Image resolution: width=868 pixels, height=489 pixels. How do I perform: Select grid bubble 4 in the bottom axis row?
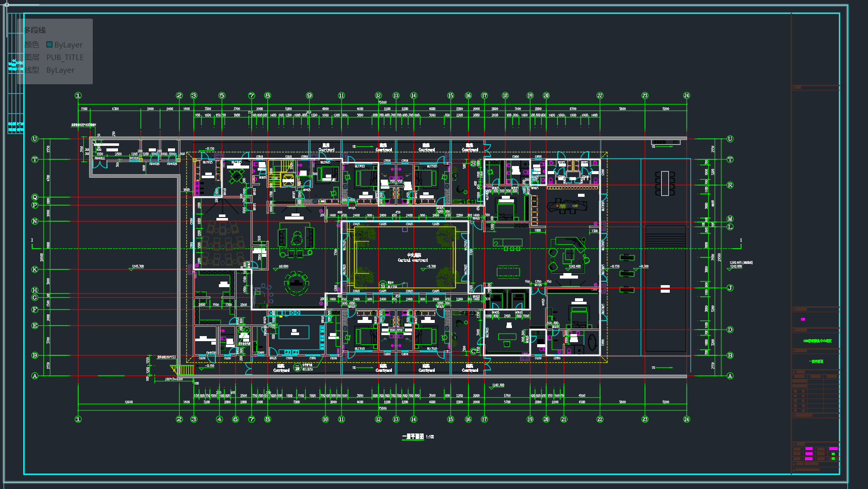click(219, 419)
